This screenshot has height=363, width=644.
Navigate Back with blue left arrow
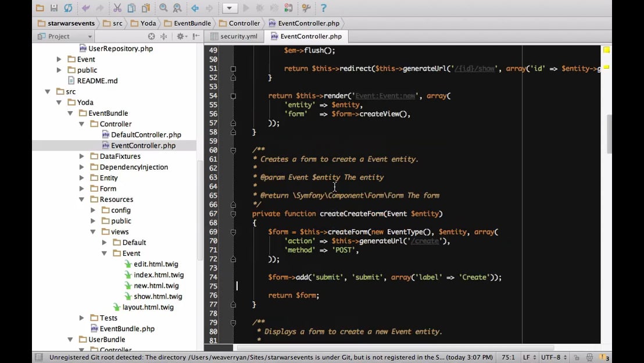click(195, 8)
